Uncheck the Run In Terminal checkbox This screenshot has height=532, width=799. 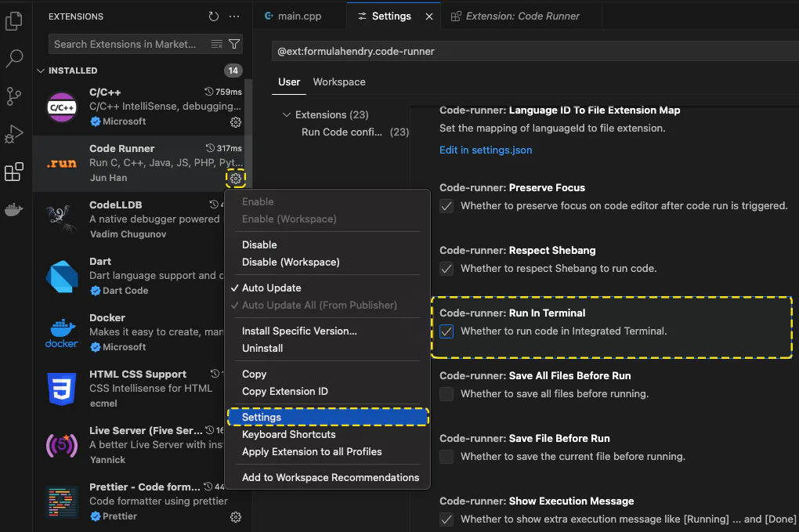tap(446, 331)
